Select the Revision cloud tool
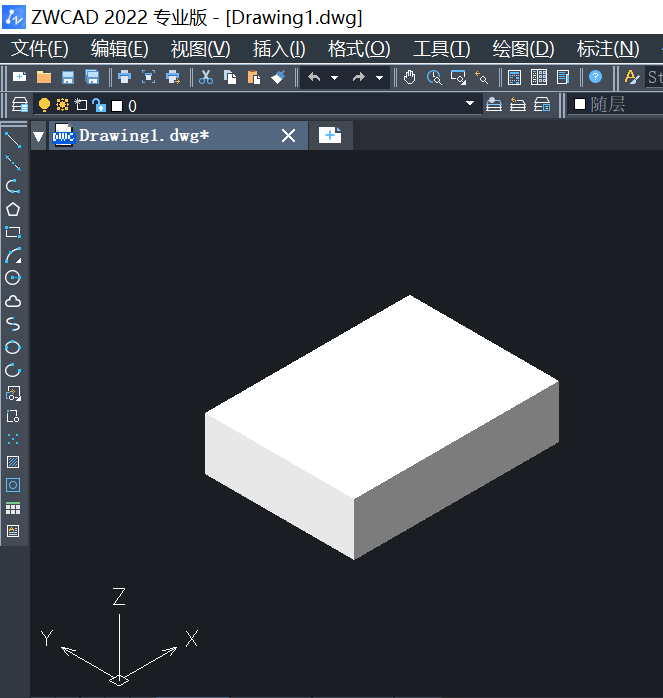663x698 pixels. coord(13,301)
